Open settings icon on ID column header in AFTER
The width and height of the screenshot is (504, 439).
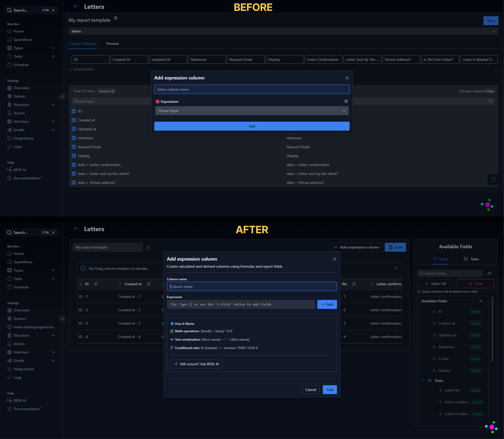point(96,284)
